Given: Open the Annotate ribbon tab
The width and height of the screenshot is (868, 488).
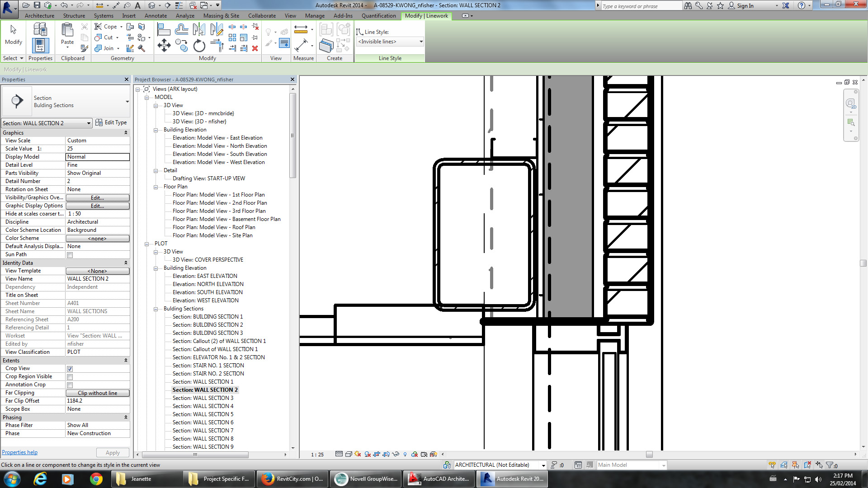Looking at the screenshot, I should [x=156, y=16].
